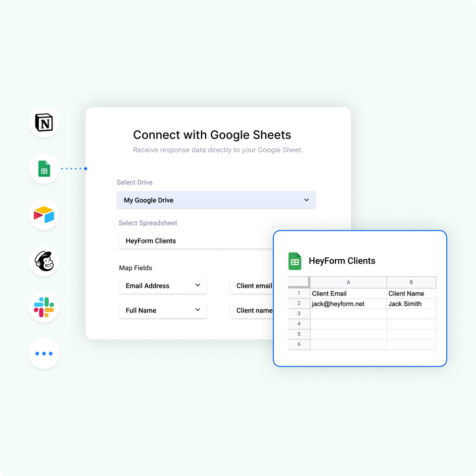Click row 1 header in the spreadsheet
Screen dimensions: 476x476
(x=299, y=293)
